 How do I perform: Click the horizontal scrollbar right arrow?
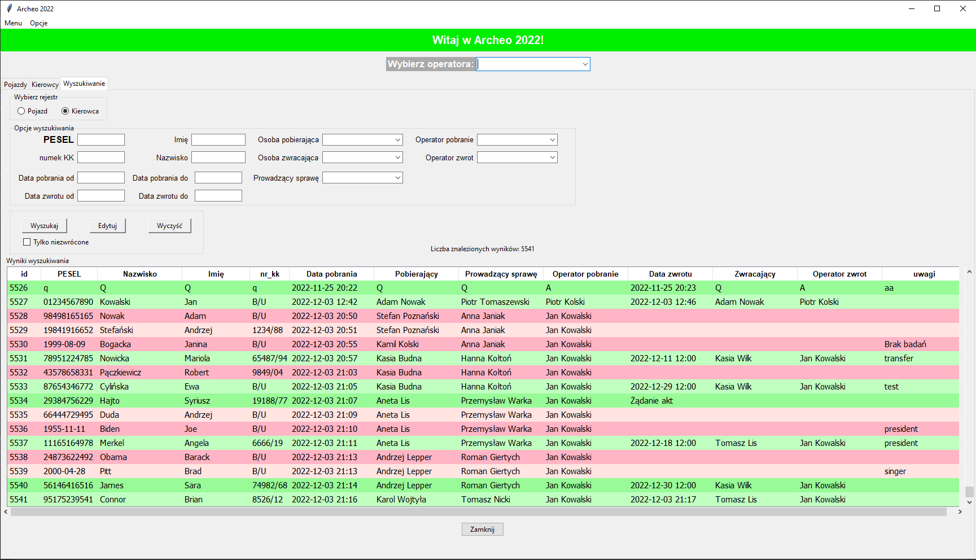[960, 512]
